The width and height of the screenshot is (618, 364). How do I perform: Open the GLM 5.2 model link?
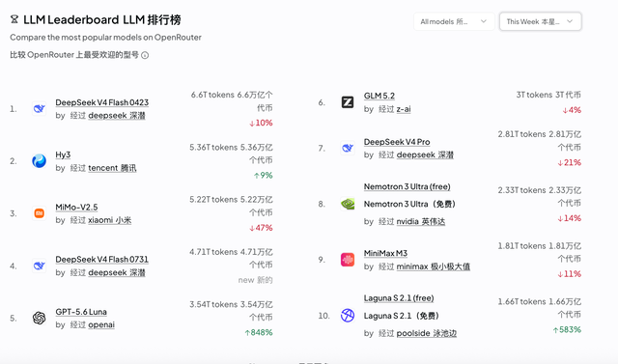pos(379,96)
